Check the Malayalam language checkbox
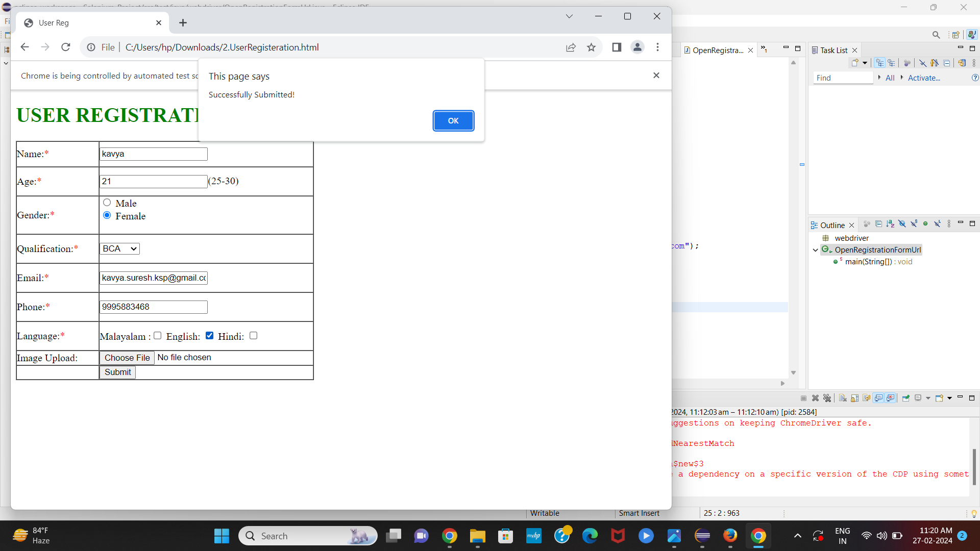The width and height of the screenshot is (980, 551). [x=158, y=336]
